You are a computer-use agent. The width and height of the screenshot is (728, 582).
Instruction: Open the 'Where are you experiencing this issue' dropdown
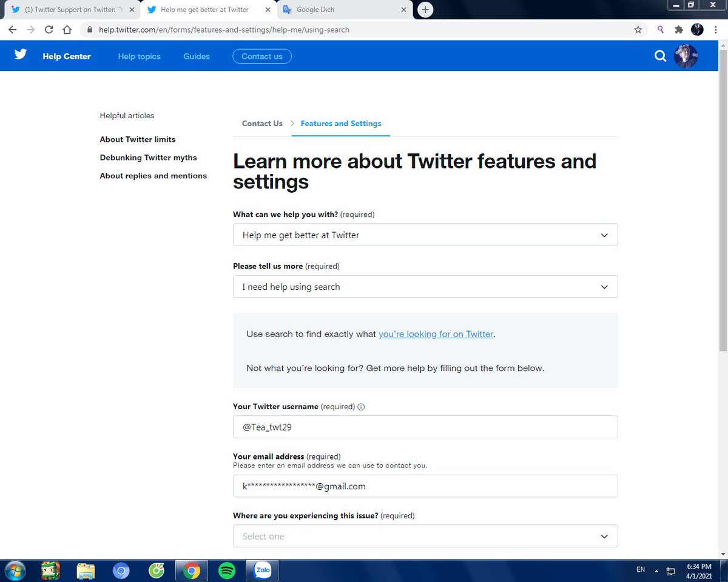pyautogui.click(x=425, y=536)
